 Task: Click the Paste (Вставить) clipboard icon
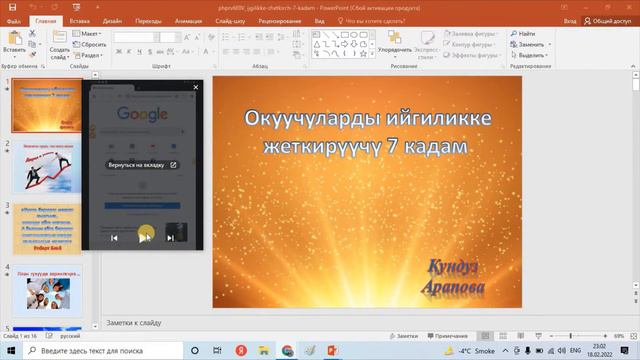[15, 39]
